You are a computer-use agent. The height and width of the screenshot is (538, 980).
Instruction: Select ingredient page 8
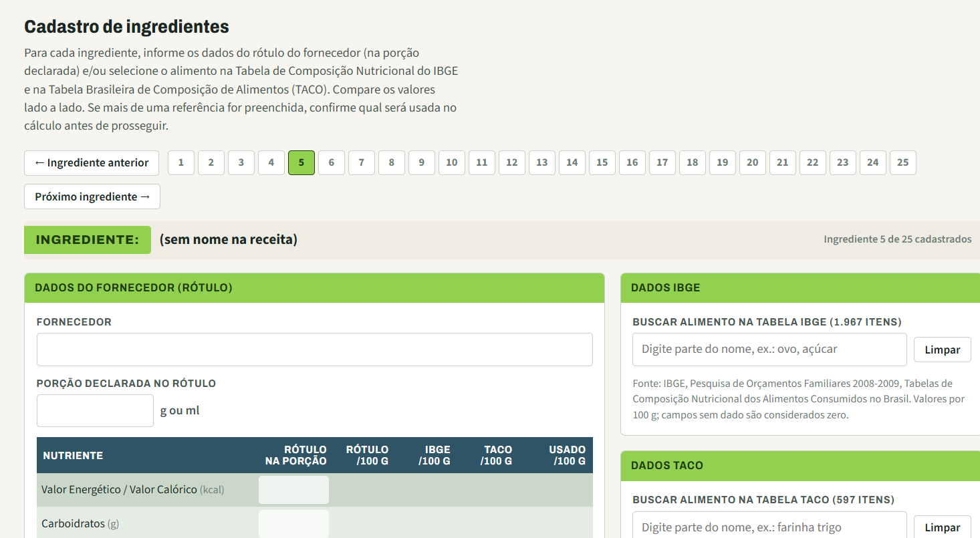point(392,162)
